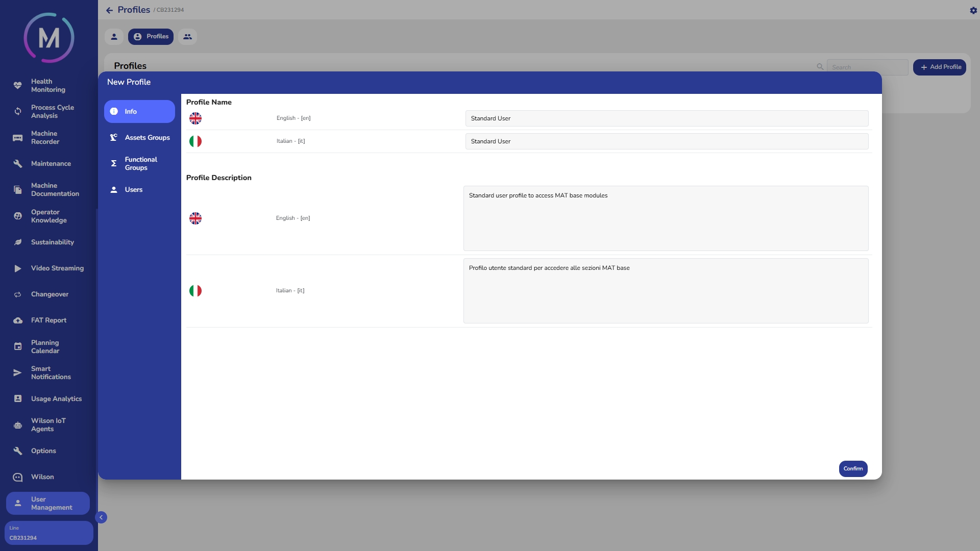The image size is (980, 551).
Task: Click the Italian profile description textarea
Action: [x=666, y=291]
